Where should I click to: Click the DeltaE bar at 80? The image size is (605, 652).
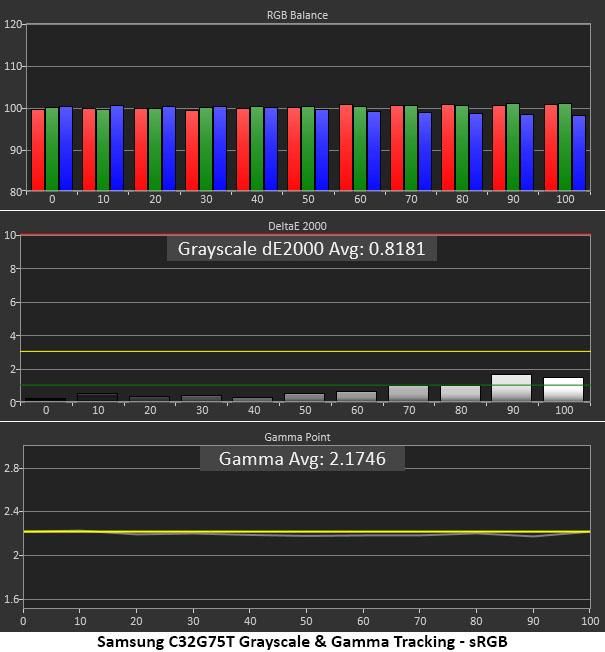click(460, 394)
